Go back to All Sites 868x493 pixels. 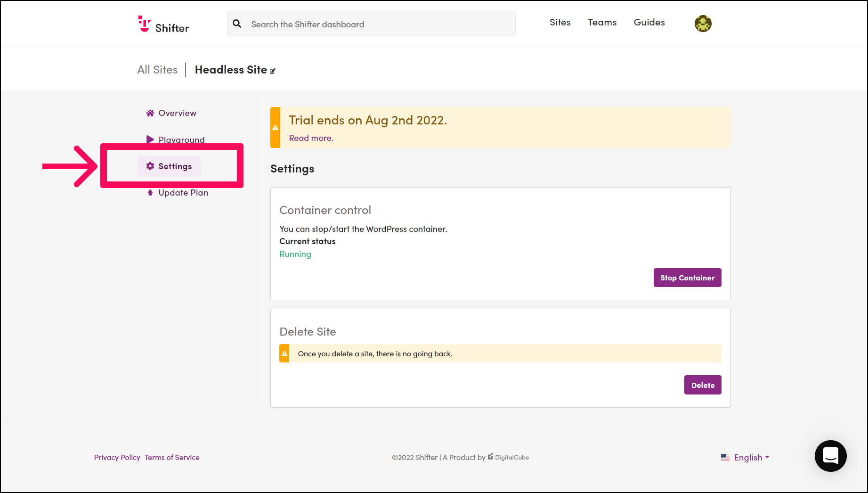[x=157, y=70]
